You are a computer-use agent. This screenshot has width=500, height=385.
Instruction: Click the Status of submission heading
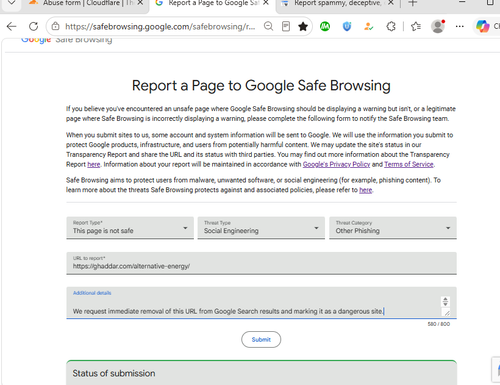tap(114, 373)
